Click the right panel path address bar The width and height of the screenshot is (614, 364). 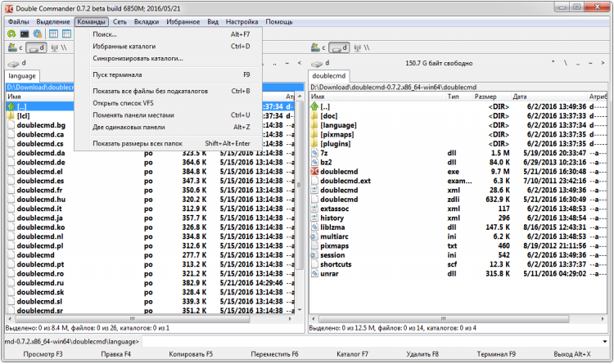point(458,88)
